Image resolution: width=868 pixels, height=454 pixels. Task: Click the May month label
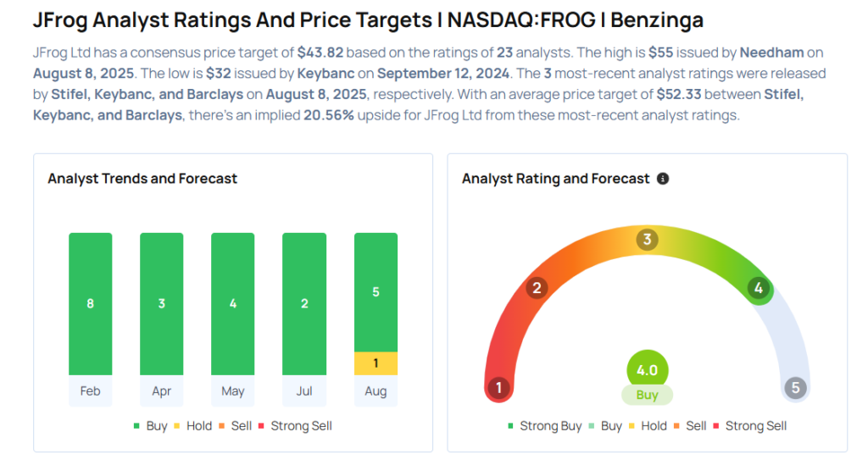[x=233, y=391]
